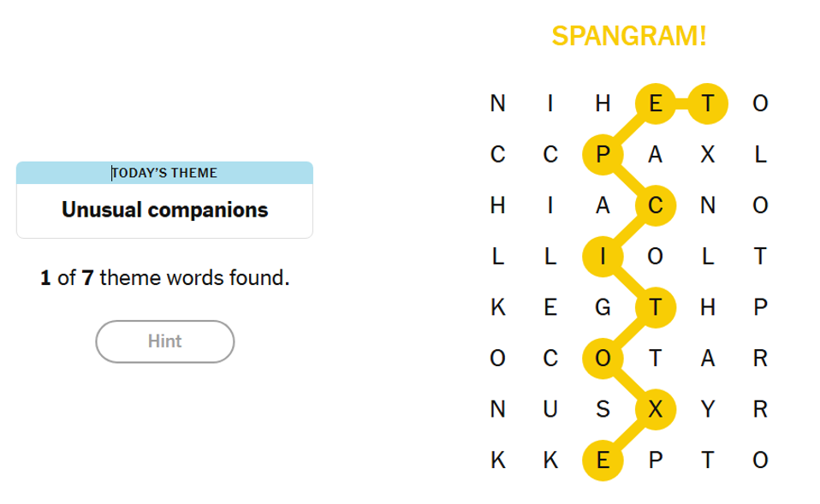The height and width of the screenshot is (504, 820).
Task: Click the yellow highlighted C tile
Action: click(x=656, y=206)
